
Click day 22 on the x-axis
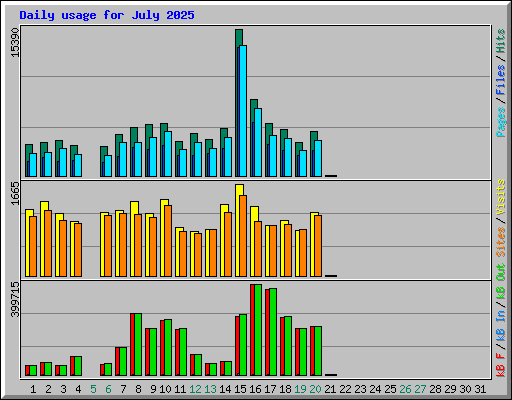click(x=345, y=389)
